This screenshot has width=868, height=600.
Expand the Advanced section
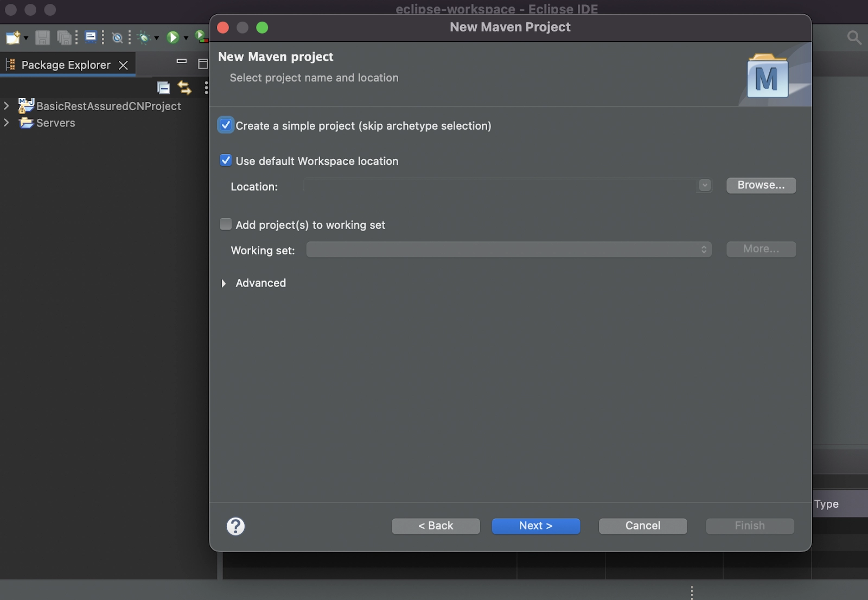pos(224,283)
